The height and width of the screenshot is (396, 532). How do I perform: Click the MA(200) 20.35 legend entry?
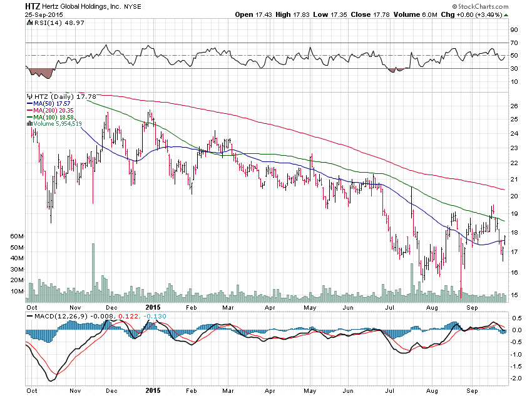53,111
